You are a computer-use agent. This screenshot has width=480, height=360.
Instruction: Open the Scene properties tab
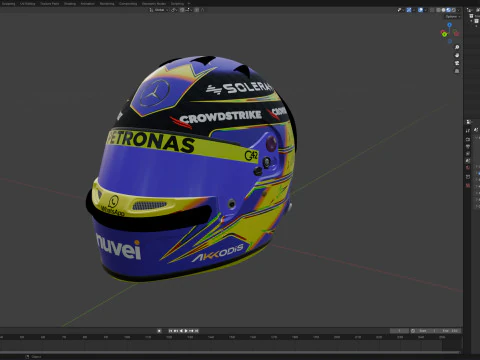click(x=468, y=161)
